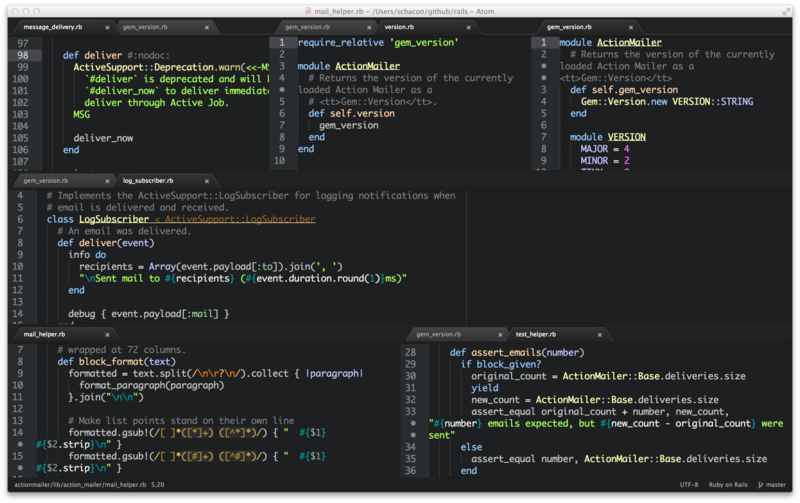
Task: Select gem_version.rb tab beside test_helper.rb
Action: coord(438,334)
